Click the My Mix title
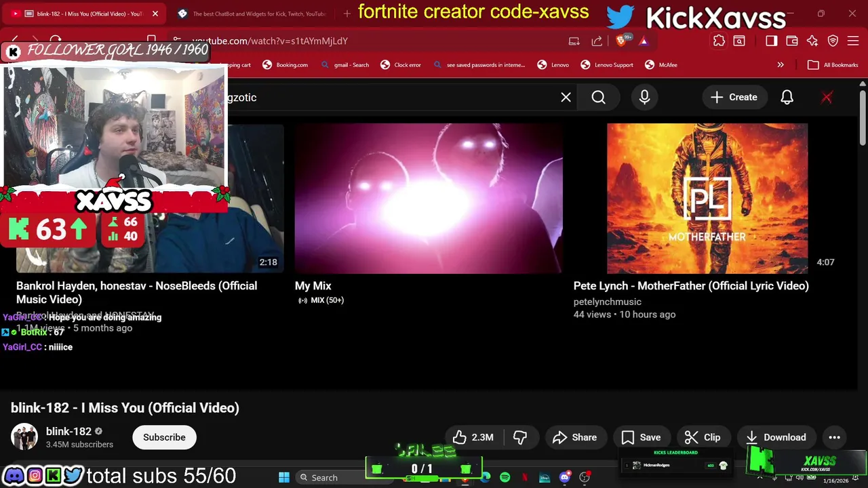The width and height of the screenshot is (868, 488). 313,286
